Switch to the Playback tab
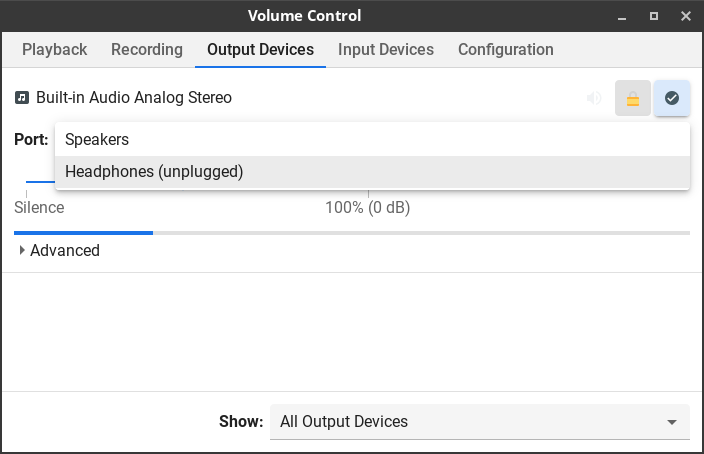The width and height of the screenshot is (704, 454). point(55,50)
